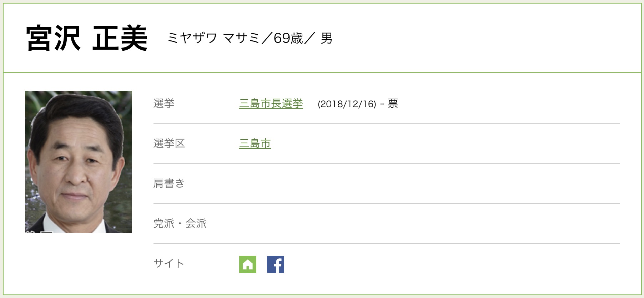Image resolution: width=644 pixels, height=298 pixels.
Task: Click the サイト row label
Action: [x=169, y=264]
